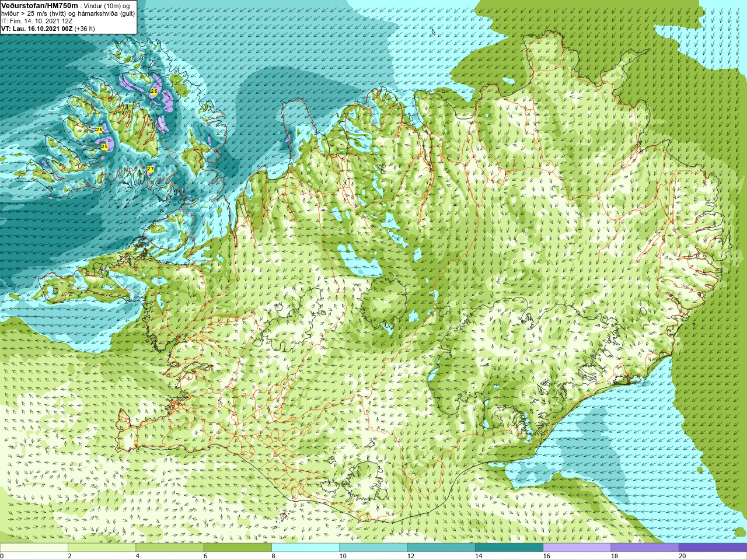The width and height of the screenshot is (747, 560).
Task: Click the legend scale number 10
Action: point(343,556)
